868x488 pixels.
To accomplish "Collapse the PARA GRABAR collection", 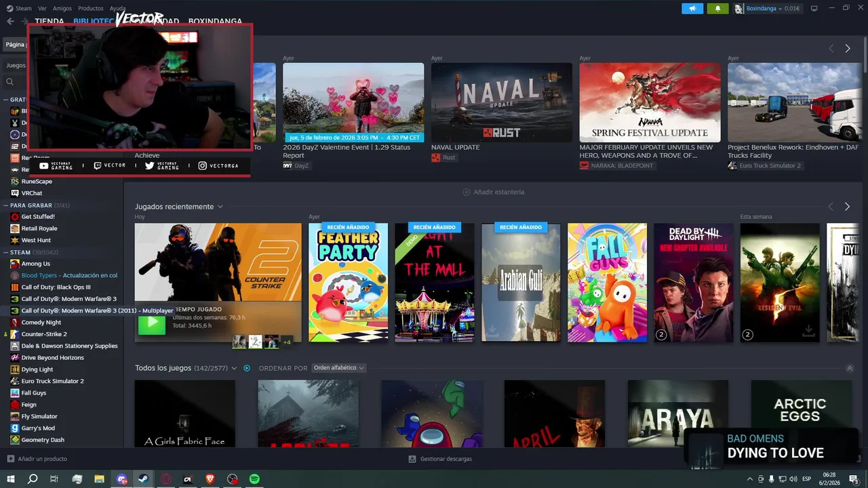I will [5, 205].
